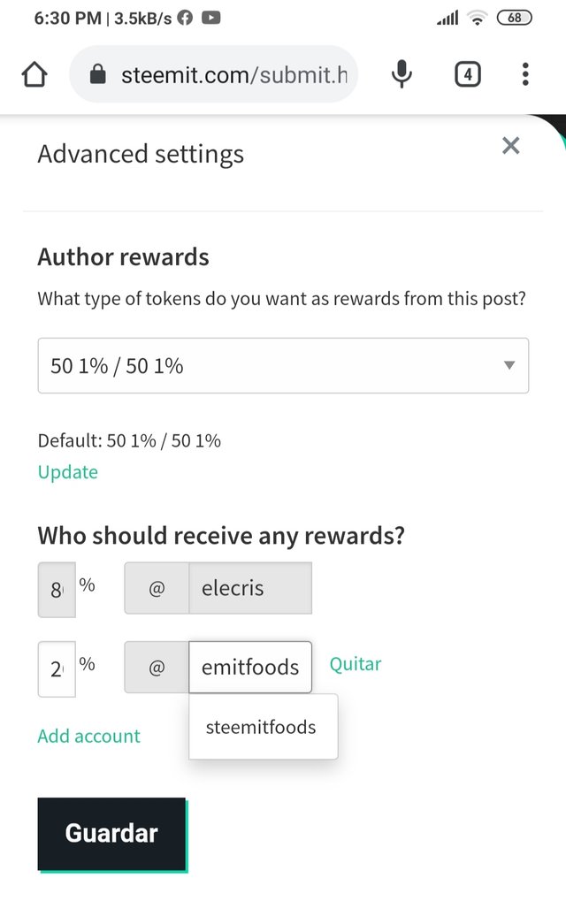
Task: Expand the 50 1% / 50 1% rewards dropdown
Action: [x=283, y=365]
